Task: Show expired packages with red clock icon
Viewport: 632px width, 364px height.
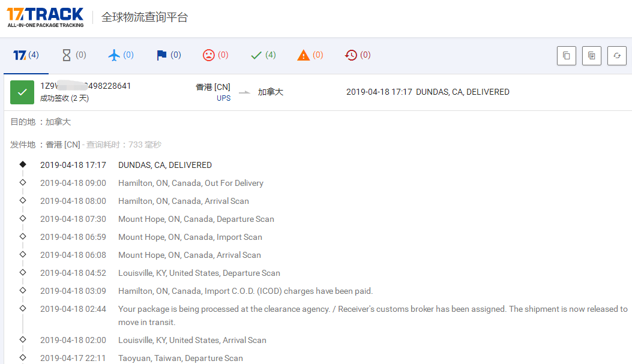Action: pos(357,55)
